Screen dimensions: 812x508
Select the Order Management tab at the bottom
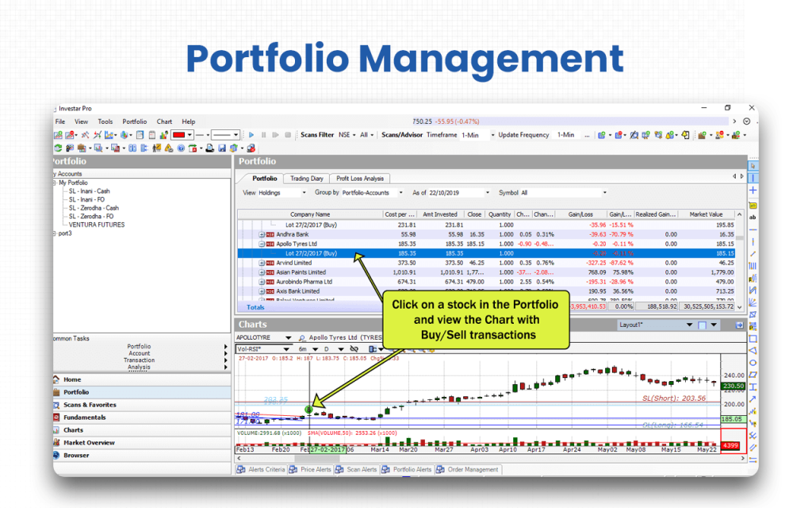[472, 469]
